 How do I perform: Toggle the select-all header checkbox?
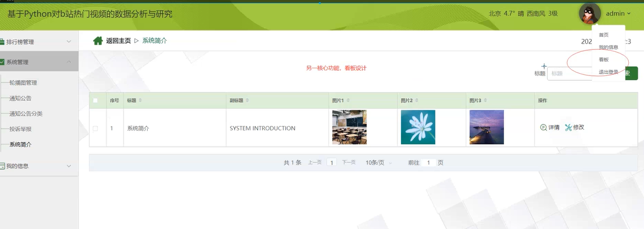coord(96,101)
